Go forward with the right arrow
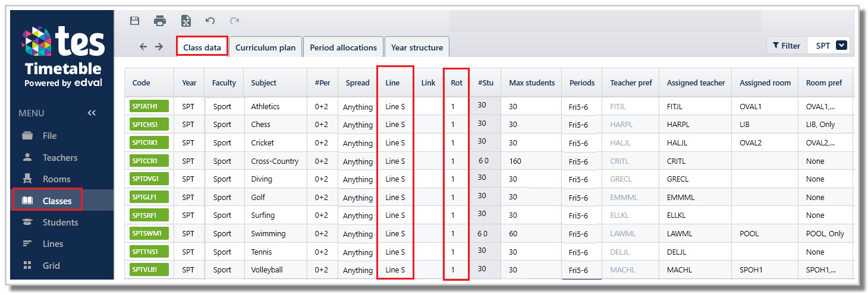The image size is (868, 295). 159,47
